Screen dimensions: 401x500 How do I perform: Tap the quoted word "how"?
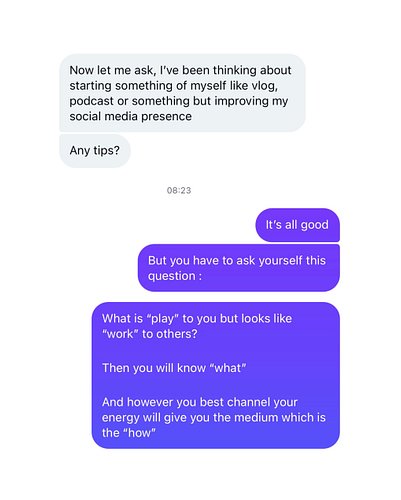point(139,433)
